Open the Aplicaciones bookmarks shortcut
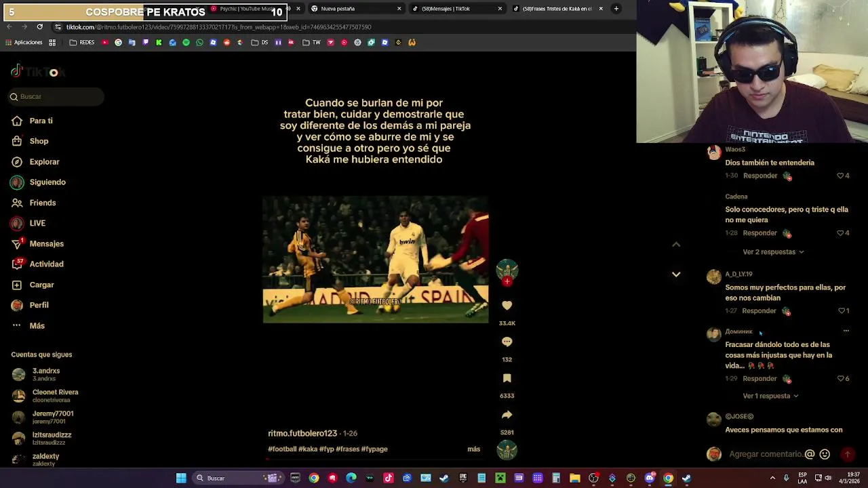 coord(24,43)
